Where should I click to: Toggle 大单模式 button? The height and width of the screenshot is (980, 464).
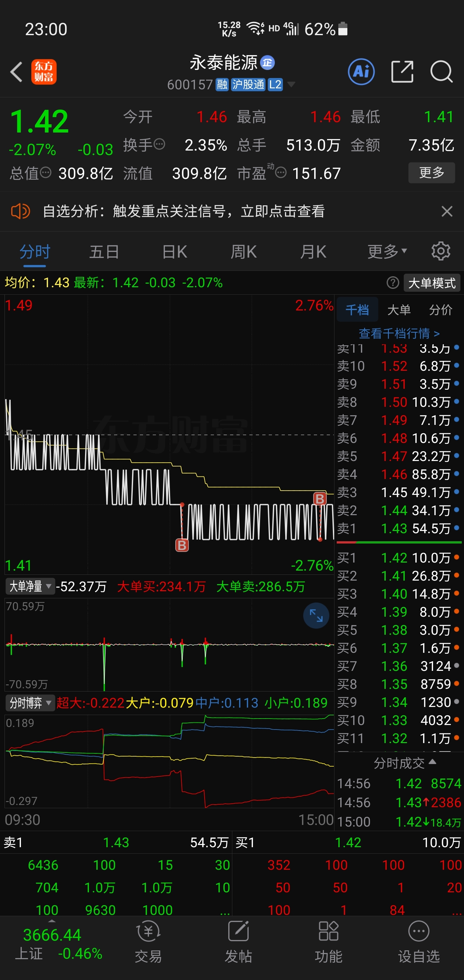[x=432, y=283]
